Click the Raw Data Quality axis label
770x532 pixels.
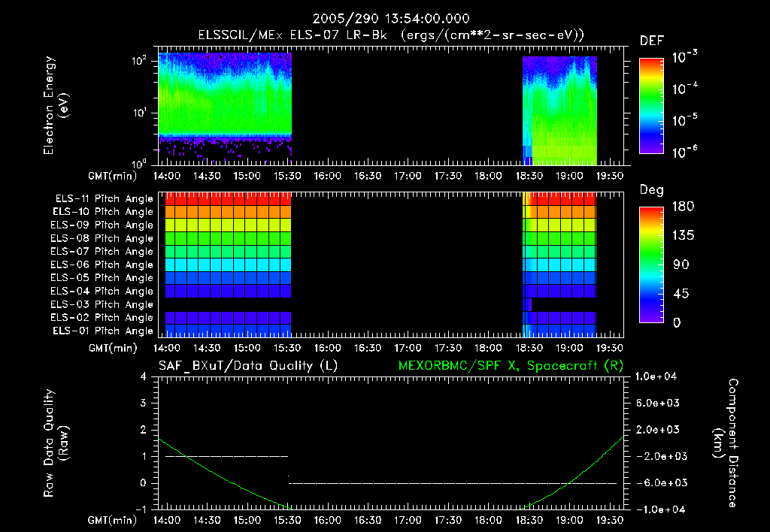click(56, 443)
